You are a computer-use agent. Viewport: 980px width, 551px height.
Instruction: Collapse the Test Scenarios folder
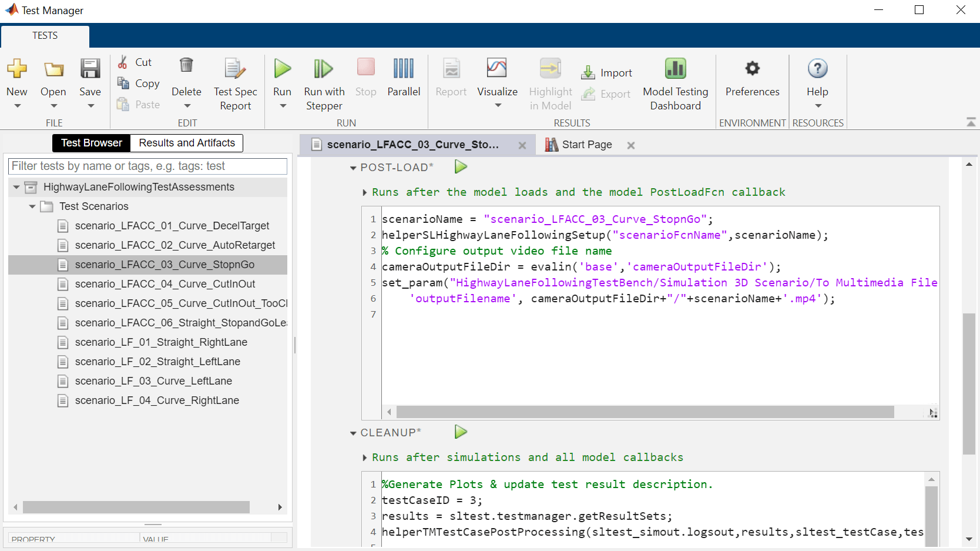pyautogui.click(x=32, y=206)
